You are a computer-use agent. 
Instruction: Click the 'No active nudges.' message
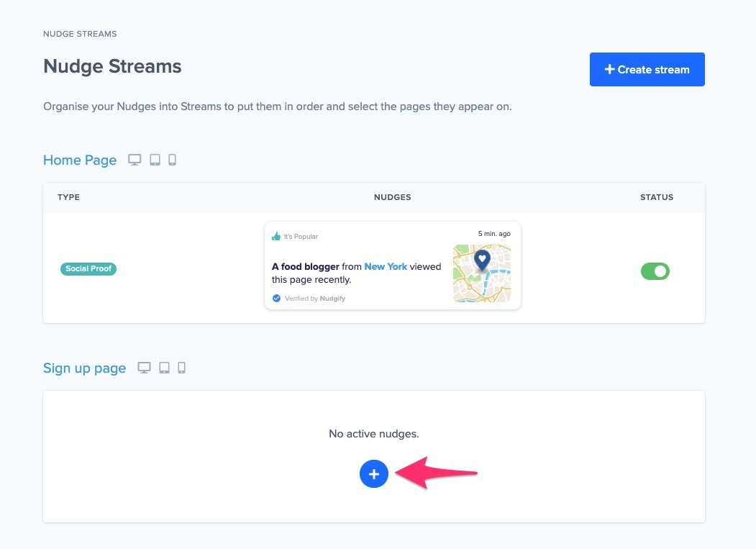pyautogui.click(x=373, y=434)
